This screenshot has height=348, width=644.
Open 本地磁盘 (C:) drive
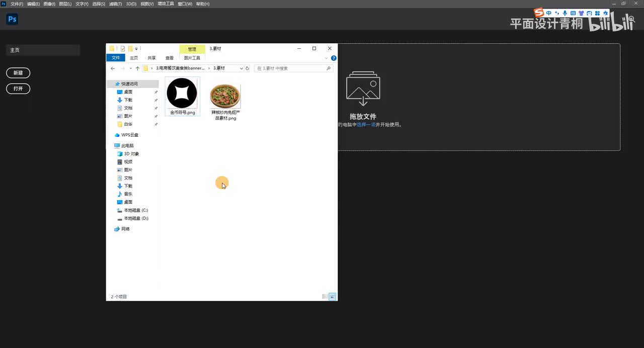(136, 210)
